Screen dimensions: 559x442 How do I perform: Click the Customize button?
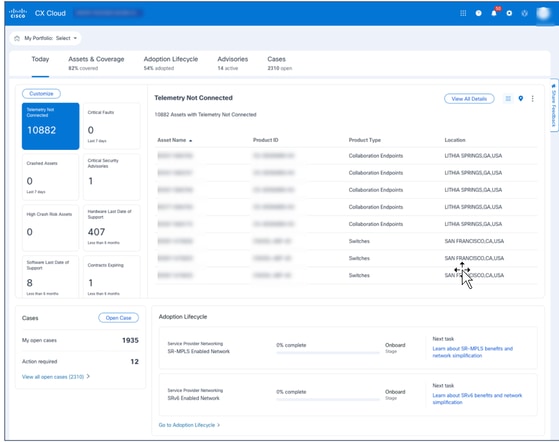[x=41, y=93]
